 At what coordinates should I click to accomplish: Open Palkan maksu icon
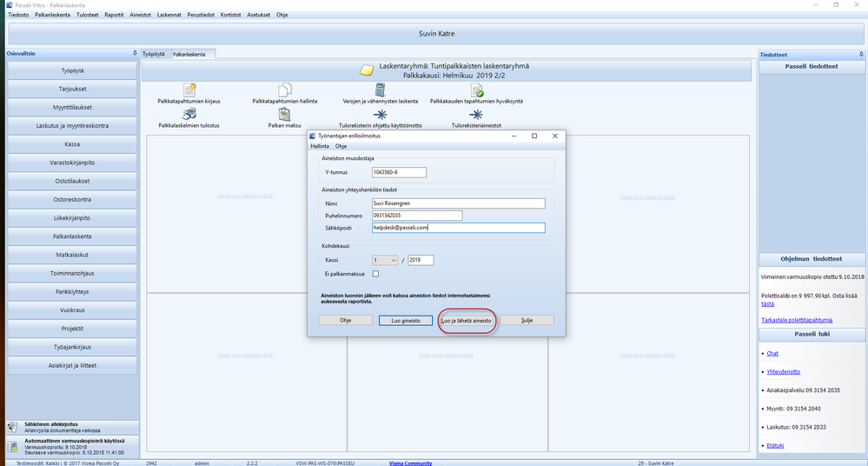284,115
